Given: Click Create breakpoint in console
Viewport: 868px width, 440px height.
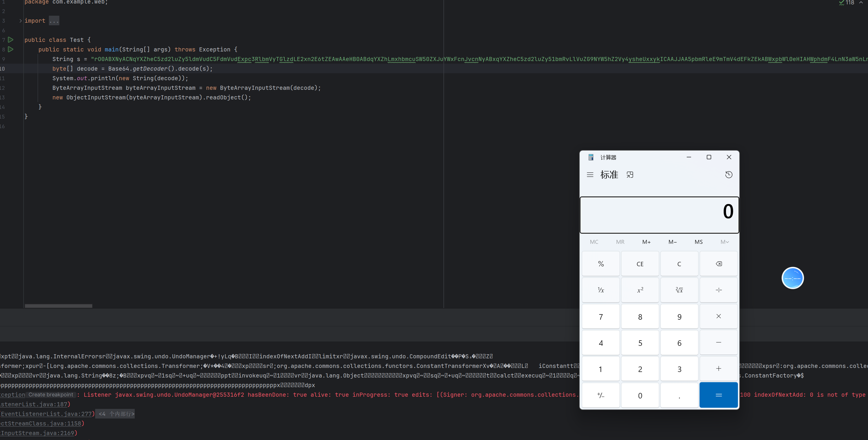Looking at the screenshot, I should click(51, 395).
